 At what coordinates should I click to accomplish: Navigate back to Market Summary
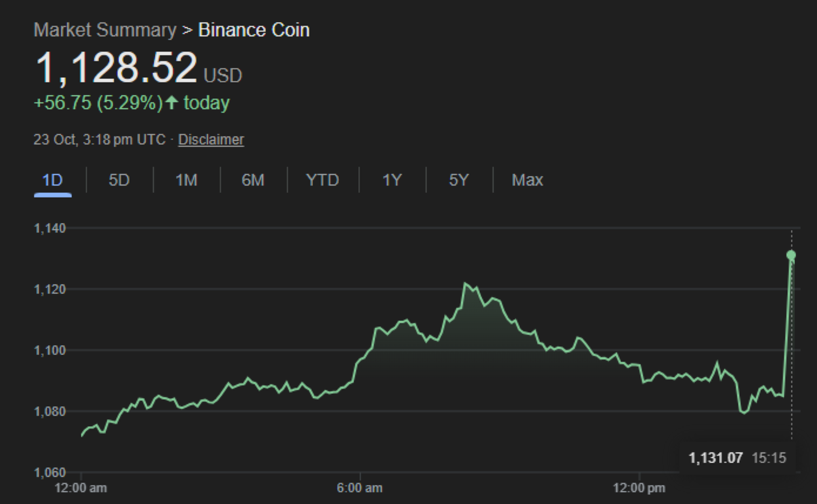pyautogui.click(x=103, y=30)
